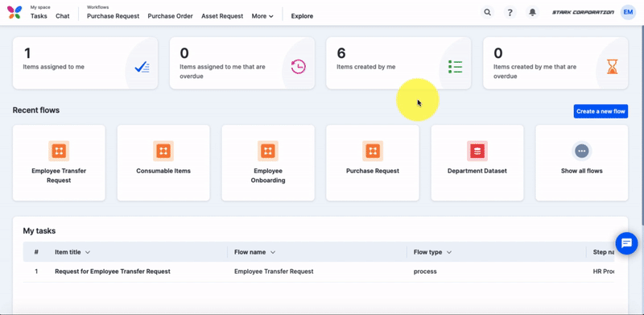Open the Department Dataset card label

[x=477, y=171]
